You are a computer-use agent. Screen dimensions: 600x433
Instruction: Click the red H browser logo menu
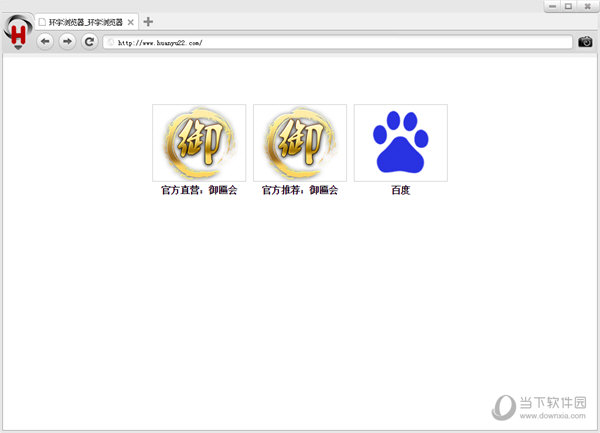tap(18, 33)
